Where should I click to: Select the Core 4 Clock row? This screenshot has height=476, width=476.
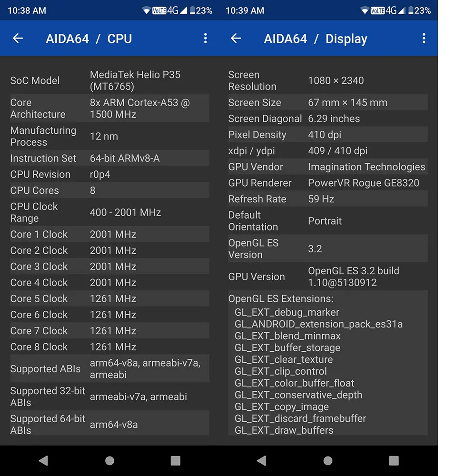pos(109,282)
